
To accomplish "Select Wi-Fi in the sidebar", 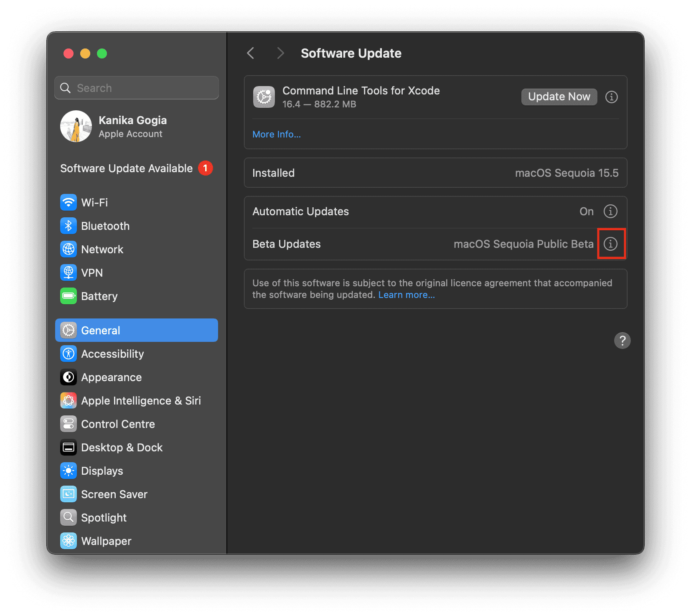I will pyautogui.click(x=136, y=202).
